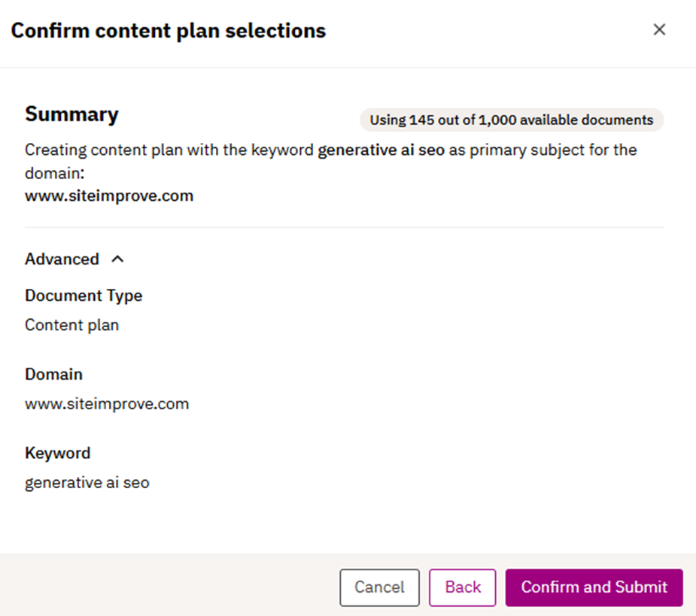
Task: Click bold www.siteimprove.com in the summary
Action: pyautogui.click(x=109, y=196)
